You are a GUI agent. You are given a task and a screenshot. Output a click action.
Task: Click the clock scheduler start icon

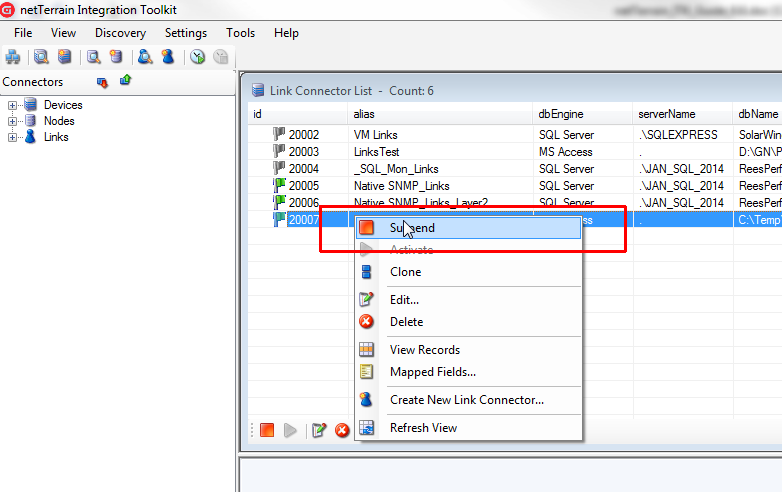click(197, 57)
